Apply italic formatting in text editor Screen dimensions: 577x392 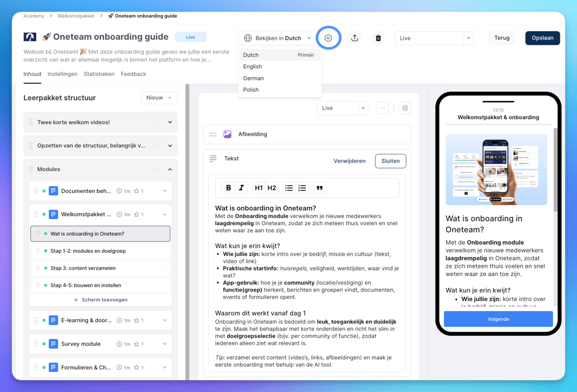click(241, 188)
